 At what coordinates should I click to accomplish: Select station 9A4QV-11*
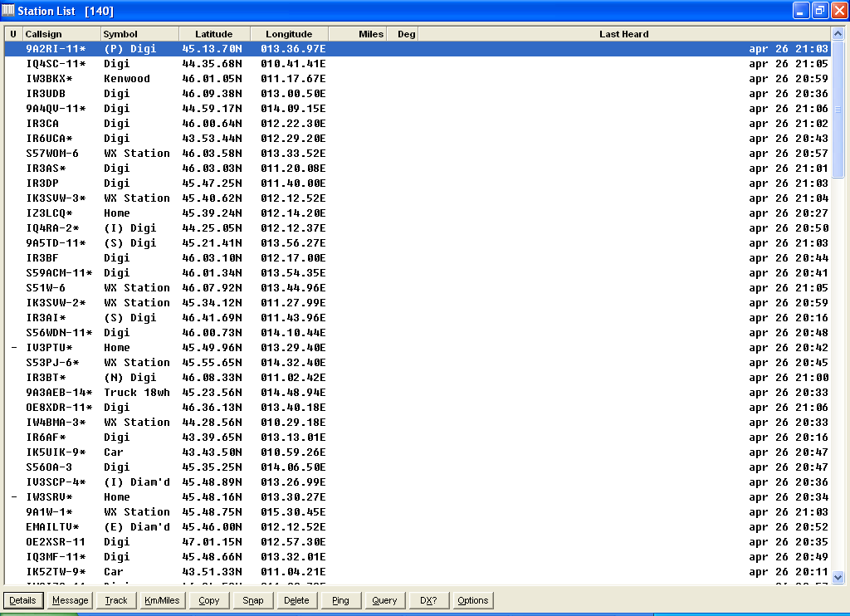click(x=418, y=109)
